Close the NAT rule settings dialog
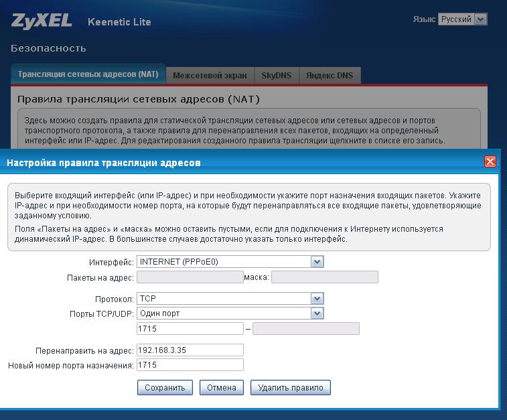 pos(490,162)
